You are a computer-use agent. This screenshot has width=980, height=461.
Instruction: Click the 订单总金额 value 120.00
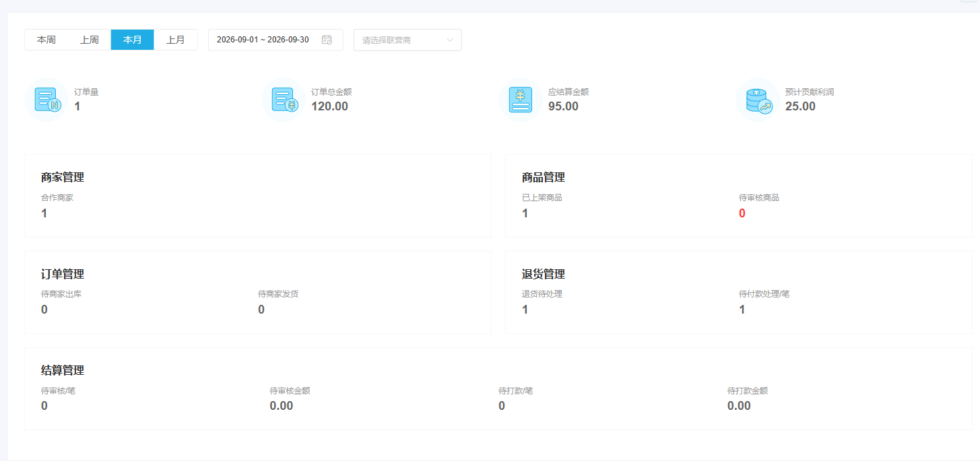tap(329, 106)
